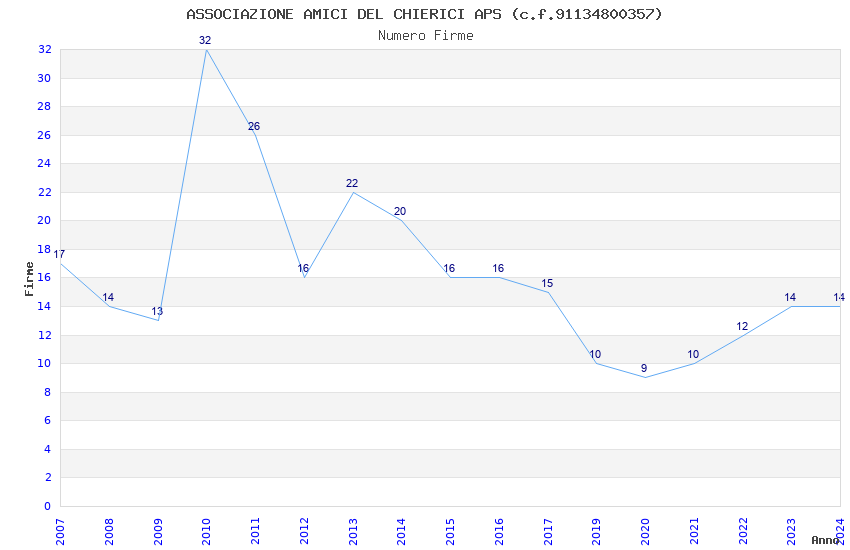Click the y-axis value 0
The height and width of the screenshot is (550, 850).
tap(48, 506)
